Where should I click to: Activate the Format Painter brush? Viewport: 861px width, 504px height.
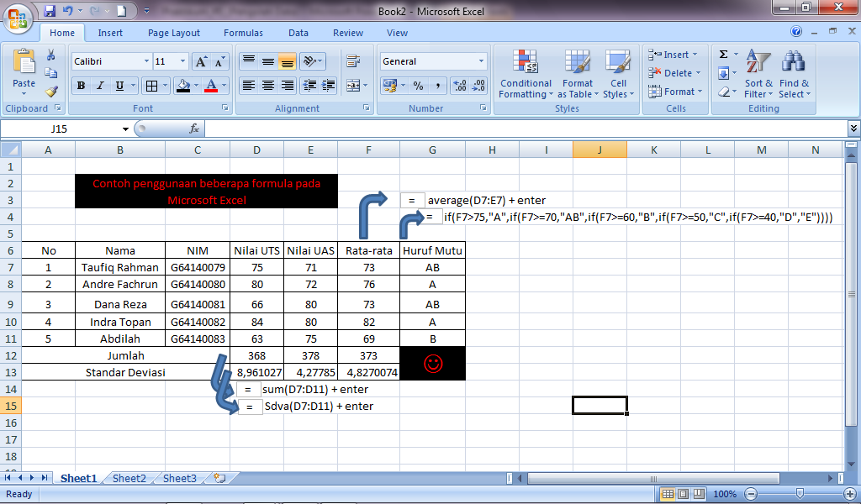51,91
